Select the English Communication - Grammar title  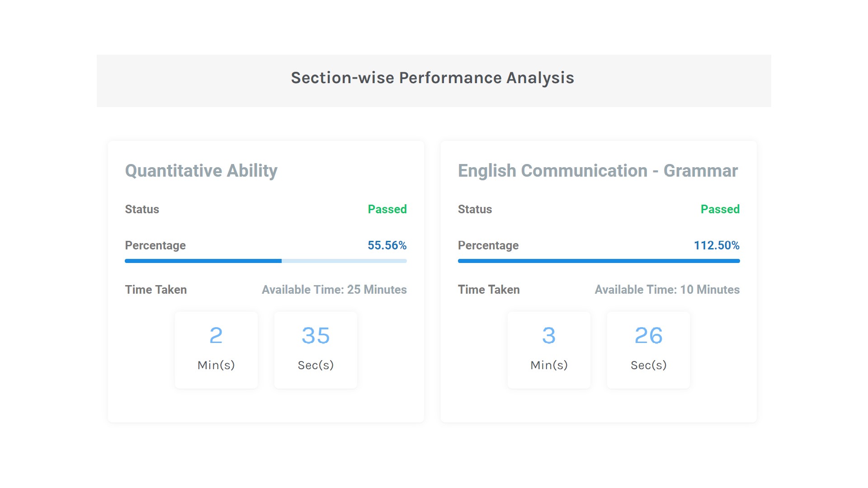click(598, 171)
